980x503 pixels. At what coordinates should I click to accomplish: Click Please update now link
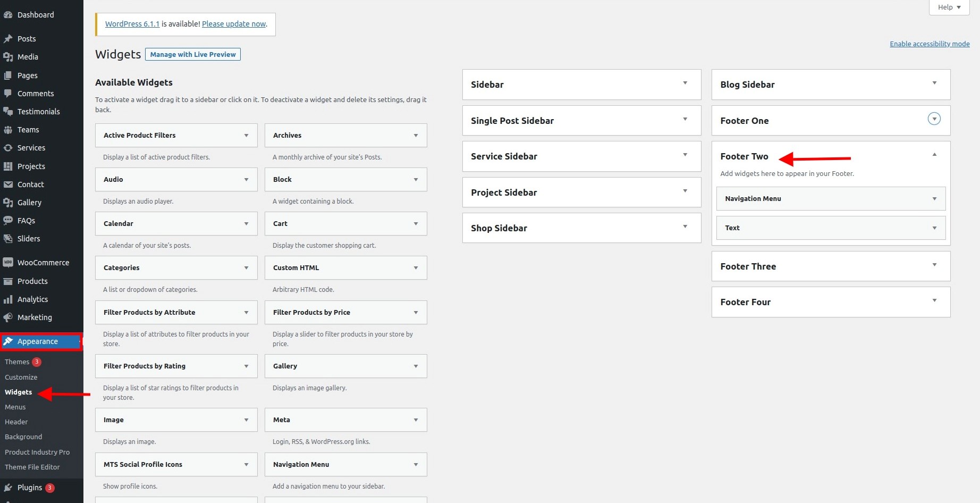click(x=234, y=24)
